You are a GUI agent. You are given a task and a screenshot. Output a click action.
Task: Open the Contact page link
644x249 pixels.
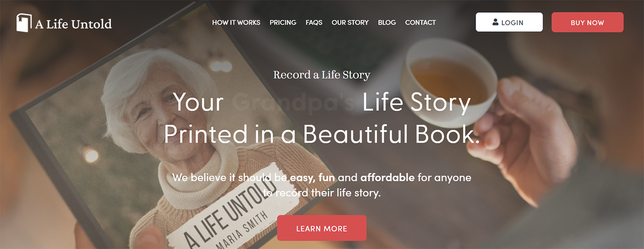click(420, 22)
